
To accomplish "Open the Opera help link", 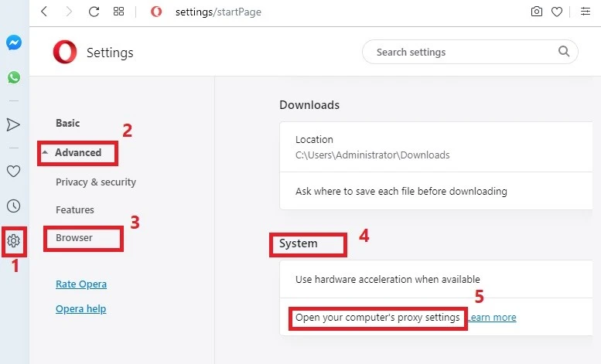I will point(81,309).
